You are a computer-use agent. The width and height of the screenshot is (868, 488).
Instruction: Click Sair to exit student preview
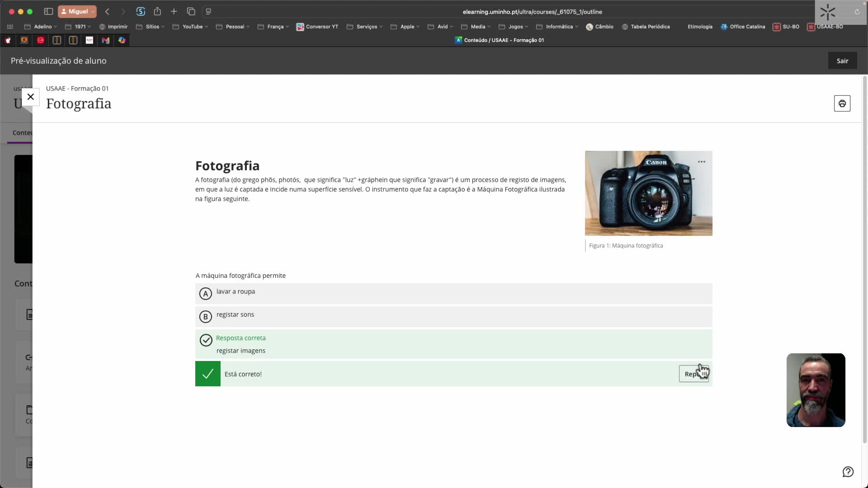[x=842, y=61]
